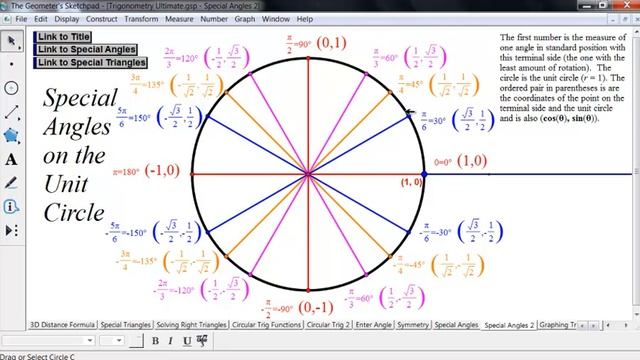The image size is (640, 360).
Task: Switch to the Symmetry tab
Action: [x=413, y=325]
